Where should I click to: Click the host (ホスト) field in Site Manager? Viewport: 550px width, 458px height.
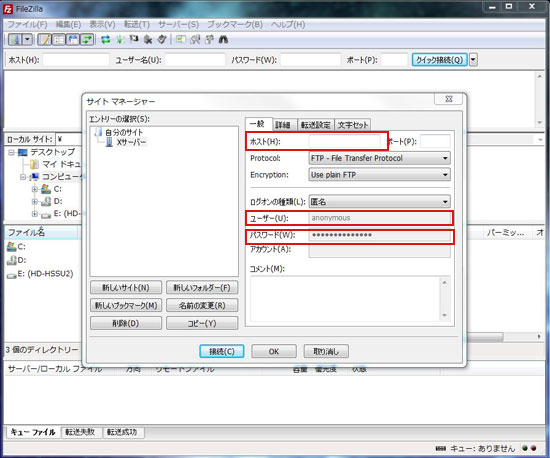tap(344, 141)
